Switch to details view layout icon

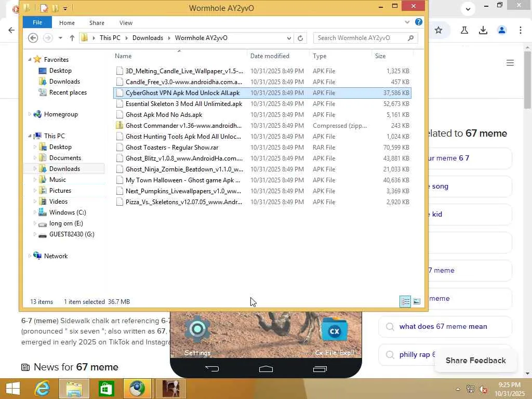pos(405,301)
